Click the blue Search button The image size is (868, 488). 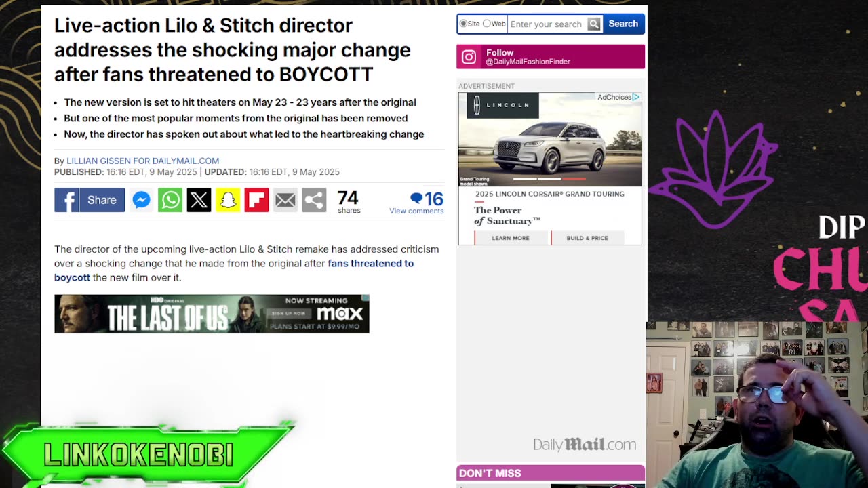623,24
